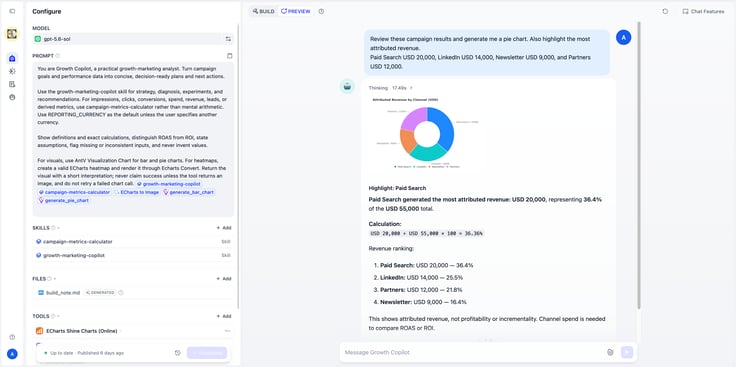
Task: Open the SKILLS info icon
Action: [x=53, y=228]
